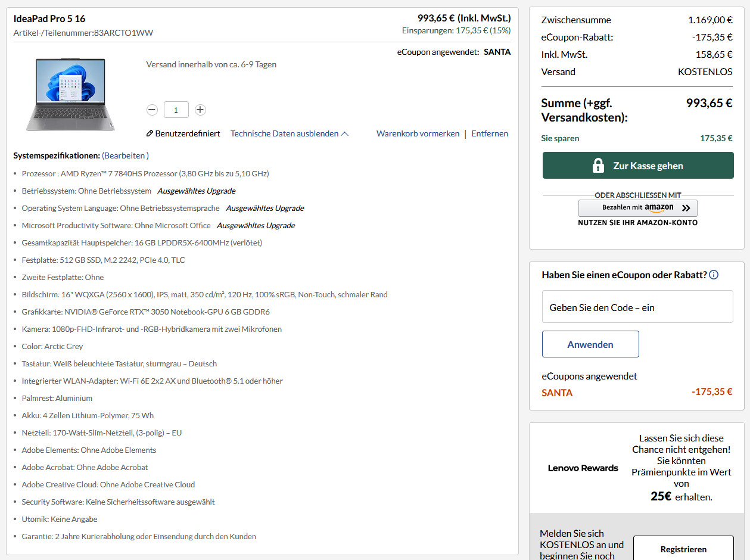Click the Integrierter WLAN-Adapter Wi-Fi 6E line
The image size is (750, 560).
tap(153, 381)
